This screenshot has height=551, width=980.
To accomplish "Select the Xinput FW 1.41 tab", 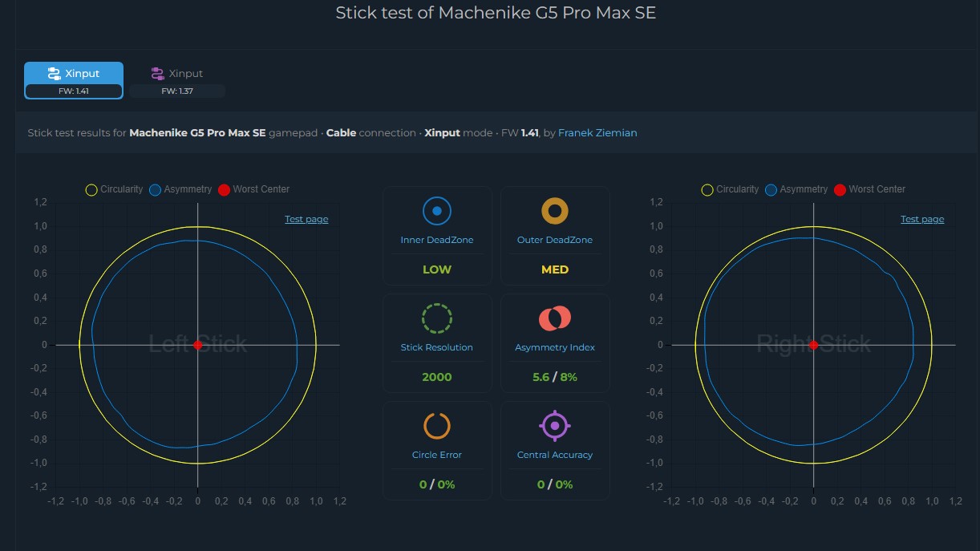I will [74, 80].
